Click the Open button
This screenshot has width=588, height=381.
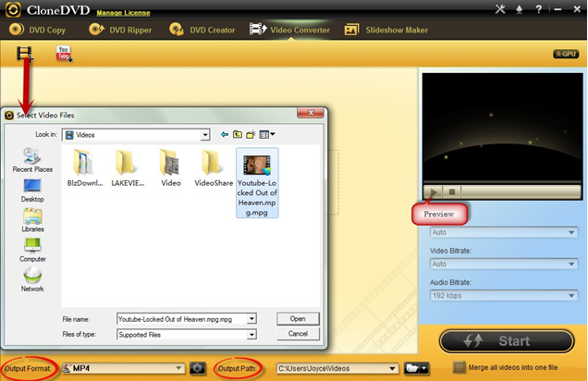click(298, 319)
